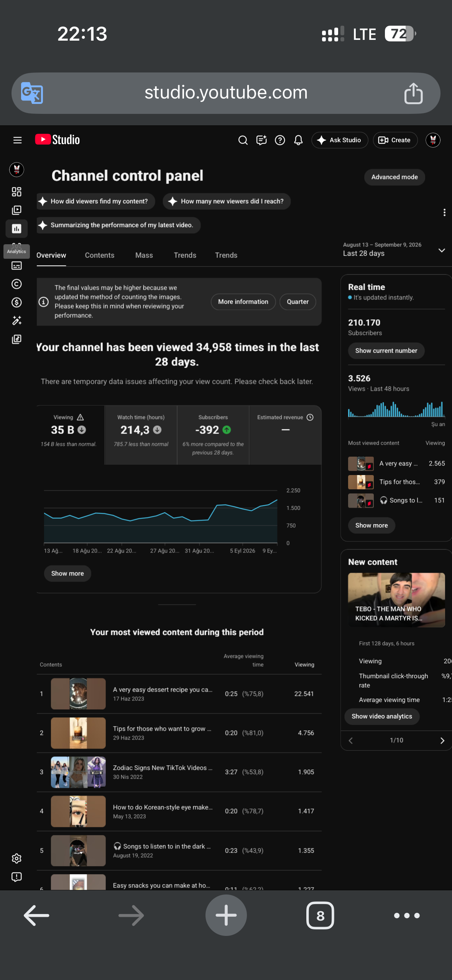The height and width of the screenshot is (980, 452).
Task: Tap the browser share icon
Action: click(x=413, y=93)
